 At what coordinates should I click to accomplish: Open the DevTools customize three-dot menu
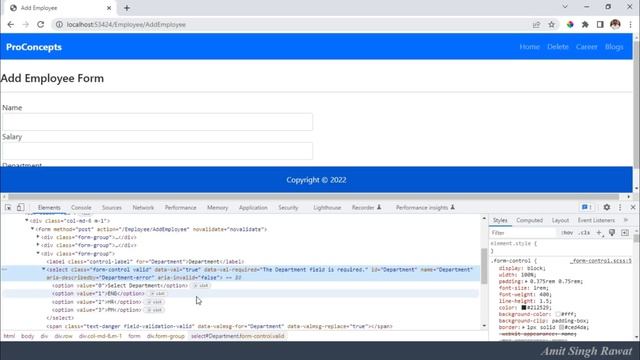pyautogui.click(x=620, y=207)
